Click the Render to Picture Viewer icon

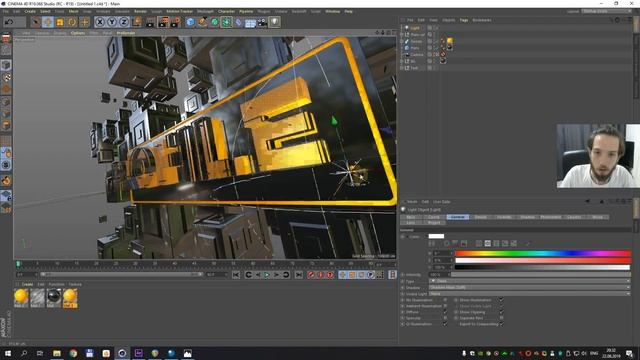click(163, 22)
